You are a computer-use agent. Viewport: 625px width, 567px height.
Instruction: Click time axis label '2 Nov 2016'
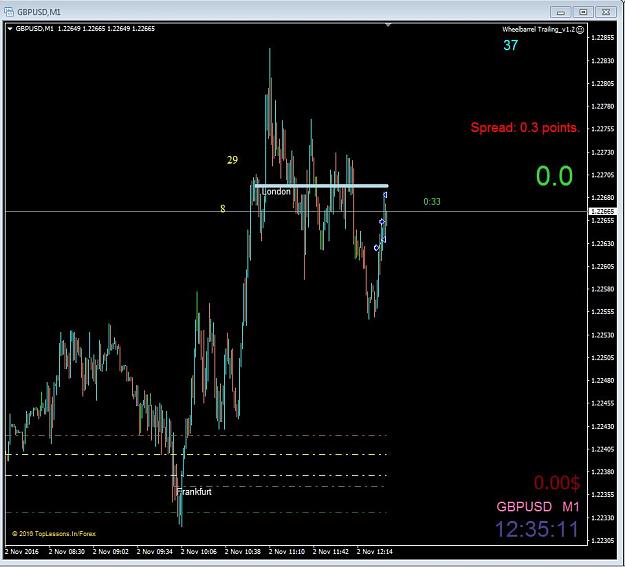pos(22,552)
